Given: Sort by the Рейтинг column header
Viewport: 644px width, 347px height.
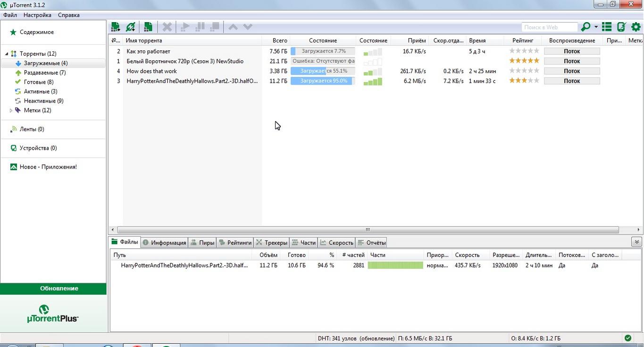Looking at the screenshot, I should [523, 41].
